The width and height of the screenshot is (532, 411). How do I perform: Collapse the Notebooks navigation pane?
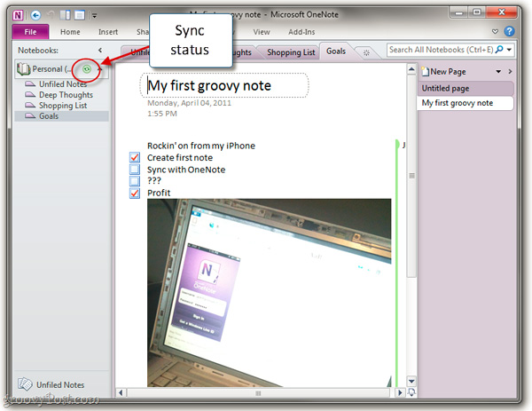[x=98, y=51]
